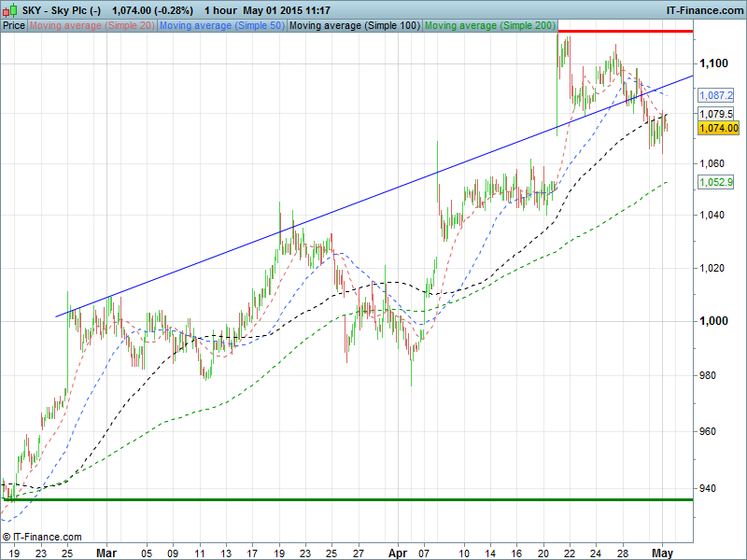Select the Price legend label

(14, 25)
